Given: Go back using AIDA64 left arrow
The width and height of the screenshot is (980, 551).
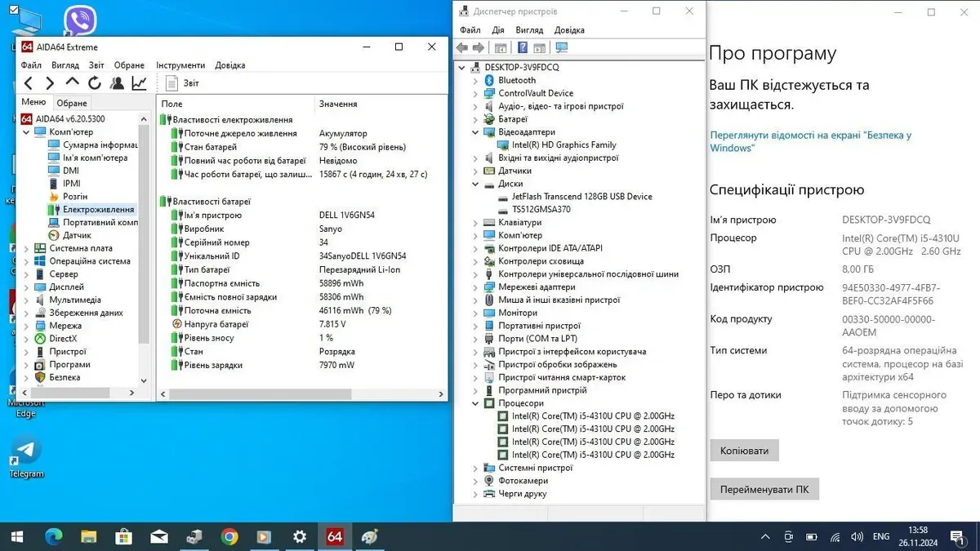Looking at the screenshot, I should 29,82.
